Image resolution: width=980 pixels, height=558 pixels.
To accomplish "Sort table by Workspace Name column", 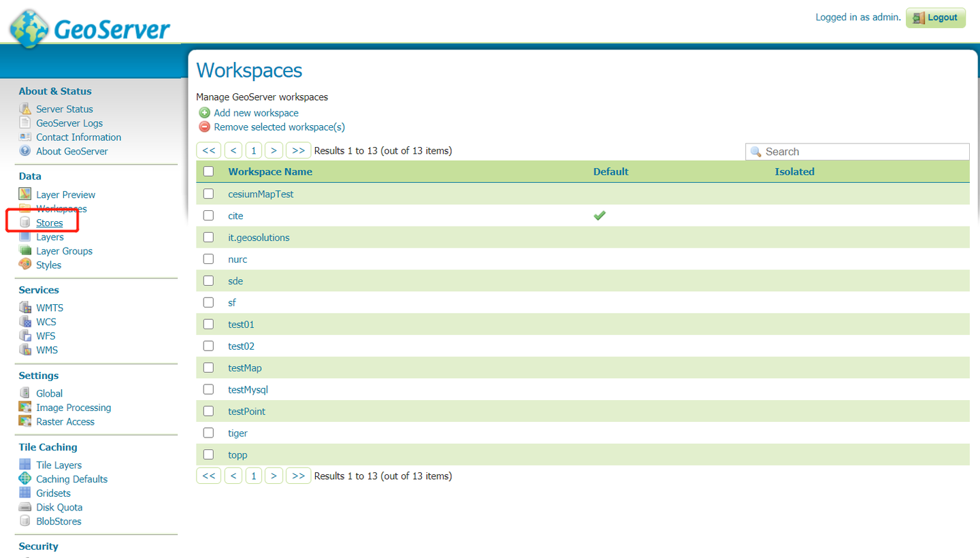I will (x=270, y=171).
